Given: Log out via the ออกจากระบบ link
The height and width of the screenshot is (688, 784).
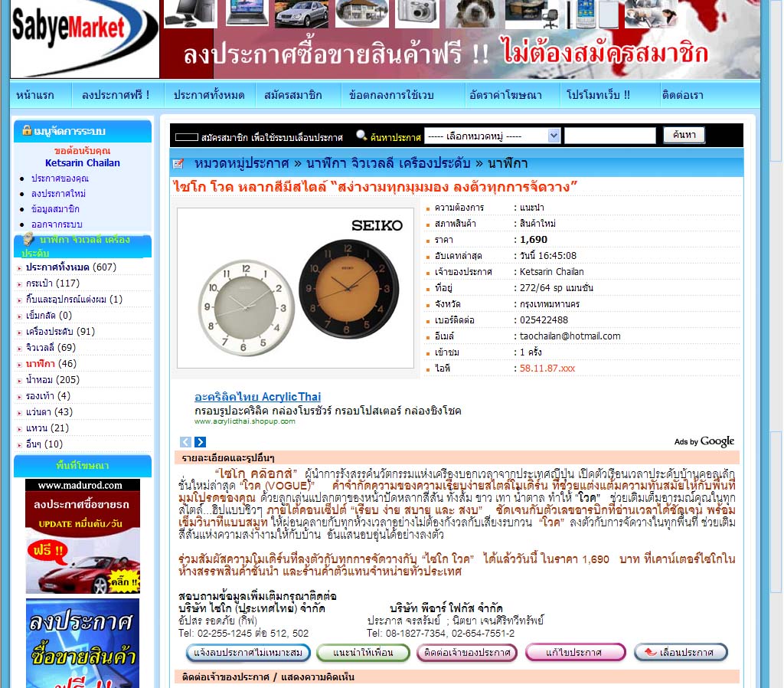Looking at the screenshot, I should (57, 224).
